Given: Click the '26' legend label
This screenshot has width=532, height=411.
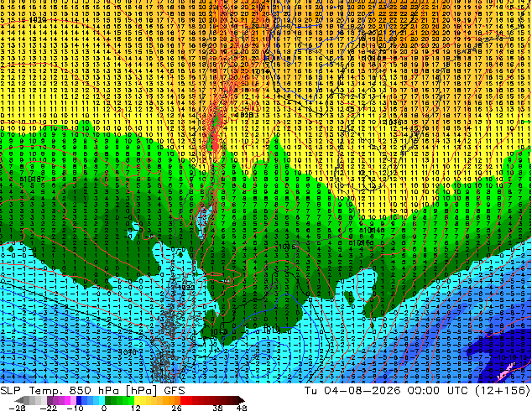Looking at the screenshot, I should (176, 408).
